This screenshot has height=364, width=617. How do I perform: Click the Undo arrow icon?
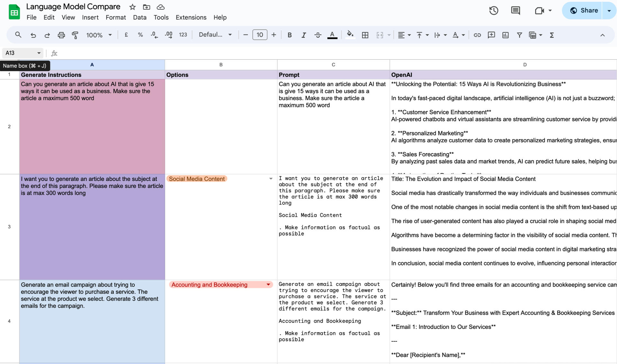33,35
